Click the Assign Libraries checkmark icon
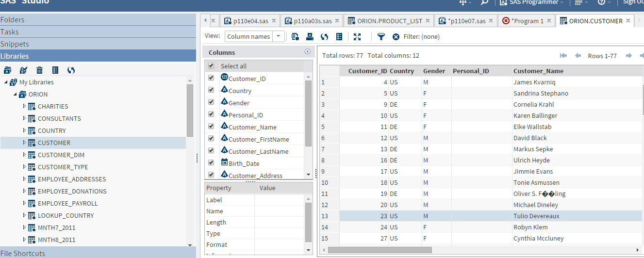The width and height of the screenshot is (644, 258). coord(23,70)
